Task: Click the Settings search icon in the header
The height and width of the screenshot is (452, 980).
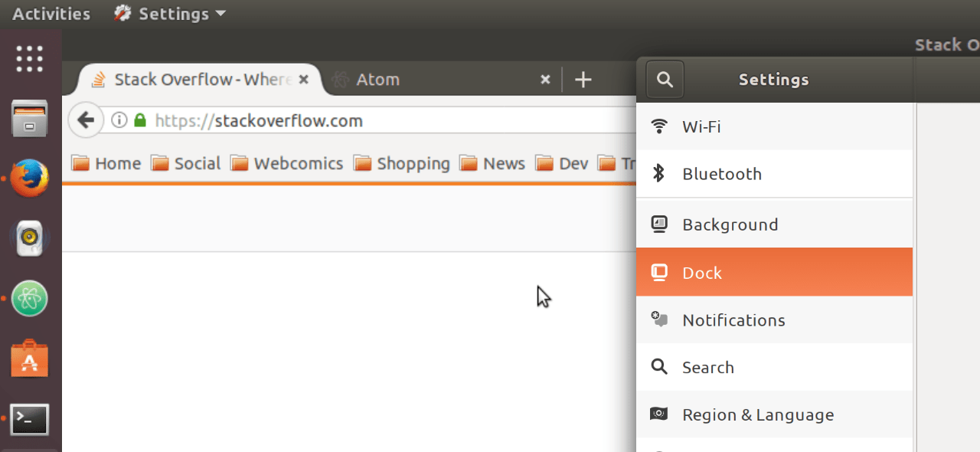Action: coord(664,79)
